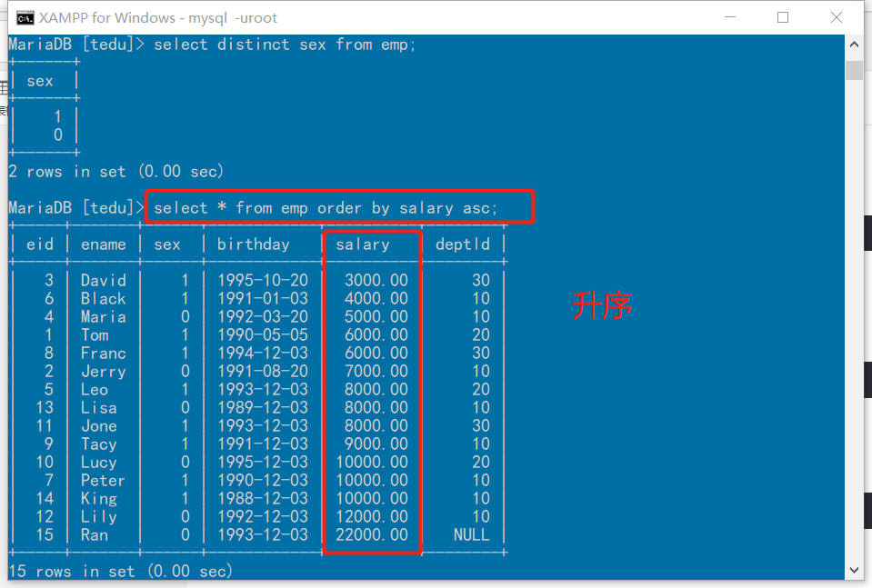
Task: Click the birthday '1988-12-03'
Action: point(263,499)
